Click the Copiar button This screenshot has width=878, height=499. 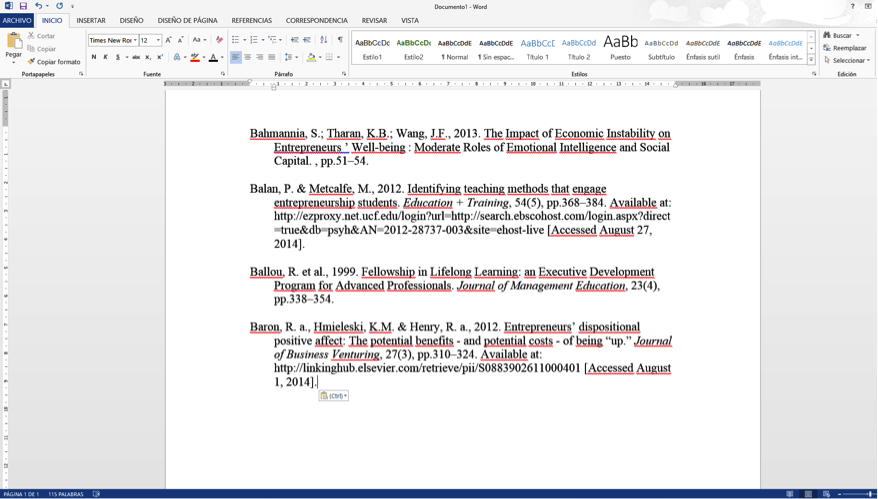point(41,49)
